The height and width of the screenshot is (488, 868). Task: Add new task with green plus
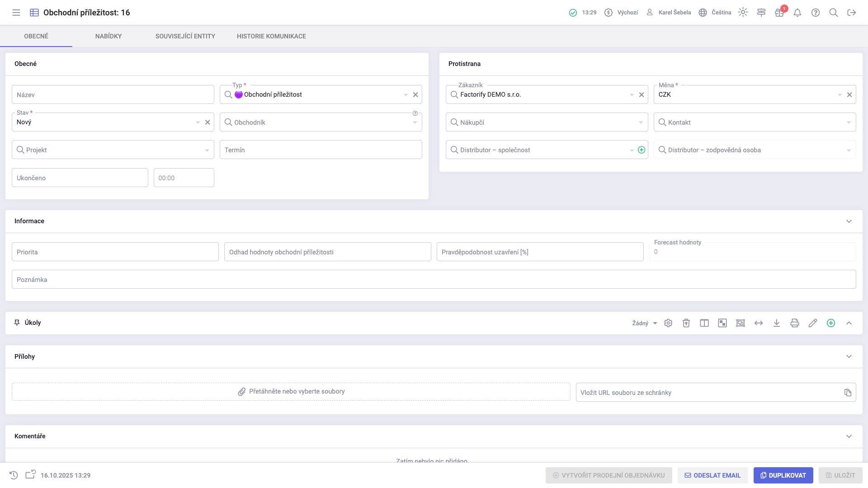[x=831, y=323]
